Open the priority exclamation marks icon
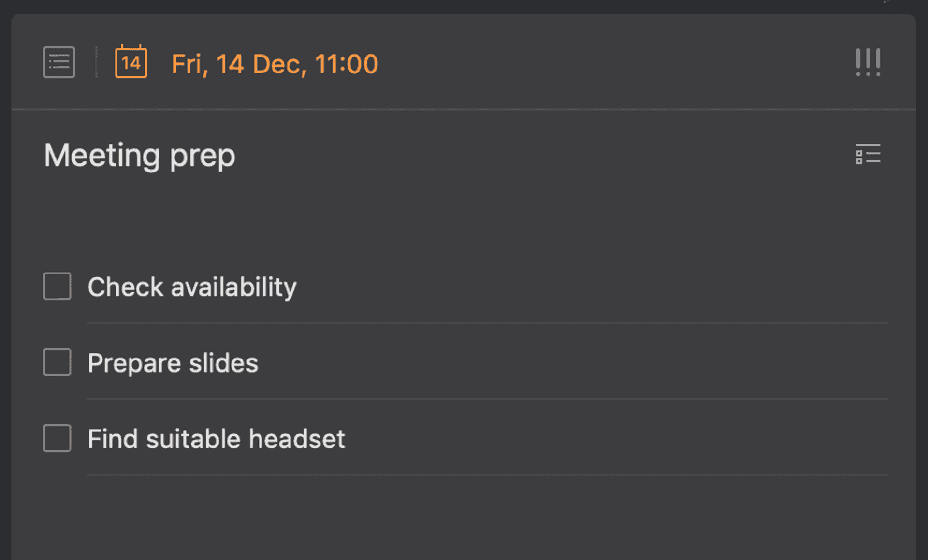 pos(868,62)
